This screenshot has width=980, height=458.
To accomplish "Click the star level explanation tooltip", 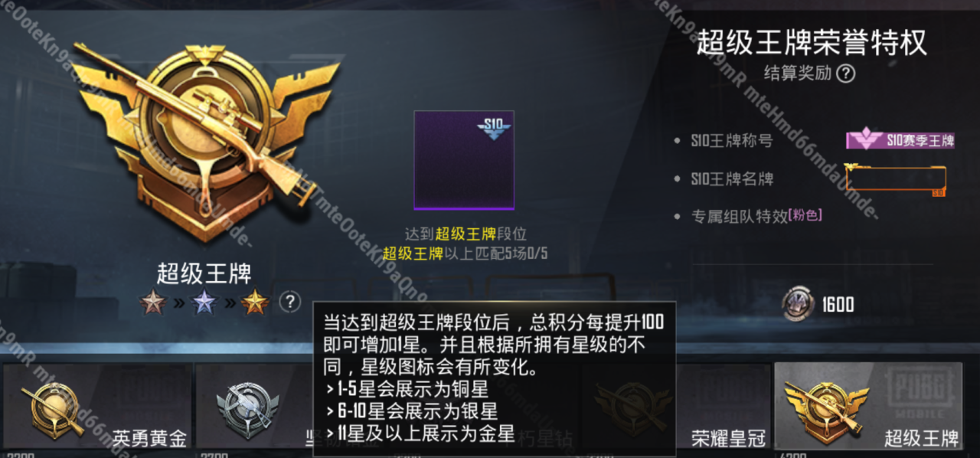I will [x=495, y=379].
